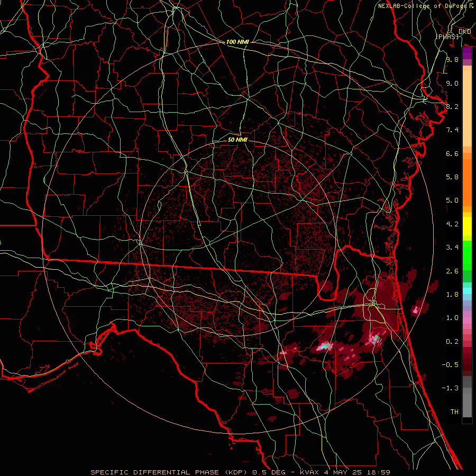Click the 1.8 scale value
The height and width of the screenshot is (476, 476).
click(x=452, y=295)
